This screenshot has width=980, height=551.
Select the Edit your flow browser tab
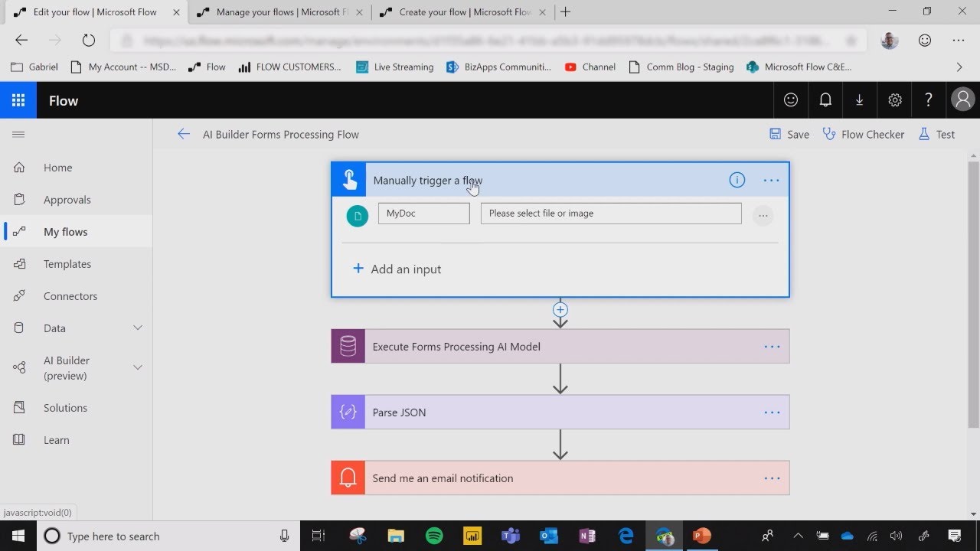[94, 11]
